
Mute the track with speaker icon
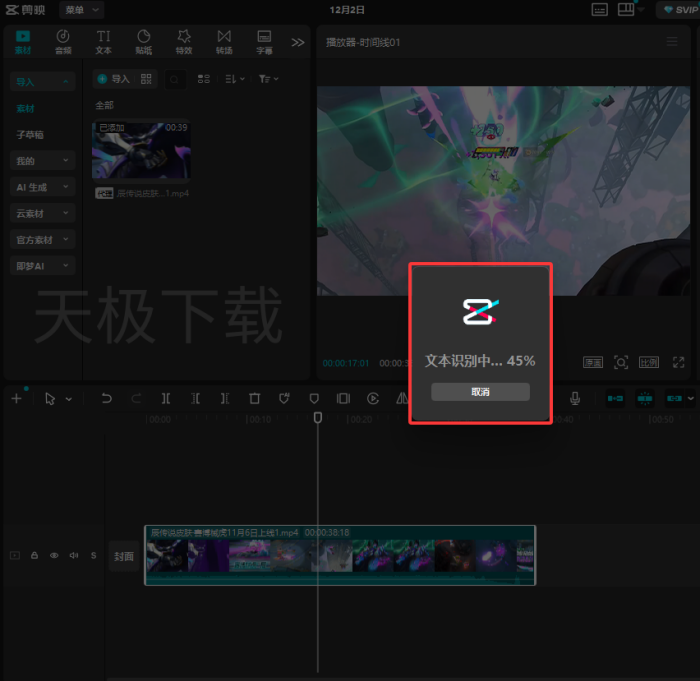(x=74, y=555)
